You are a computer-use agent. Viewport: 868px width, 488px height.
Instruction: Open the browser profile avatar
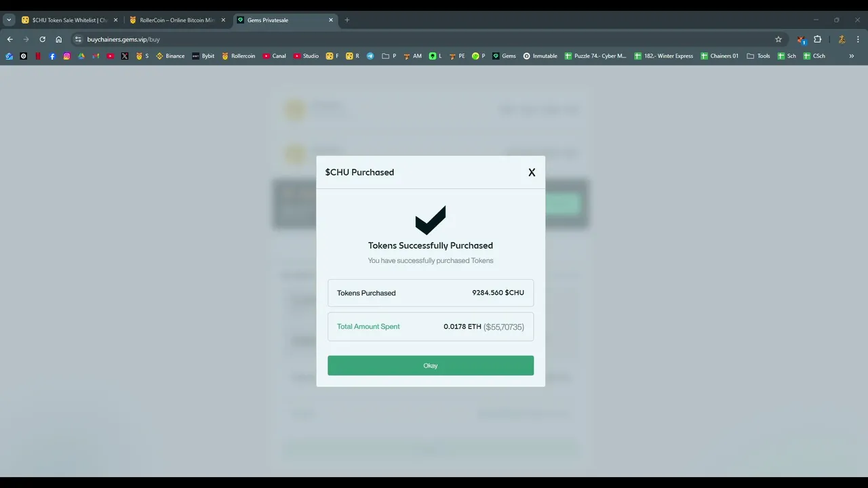pyautogui.click(x=842, y=39)
